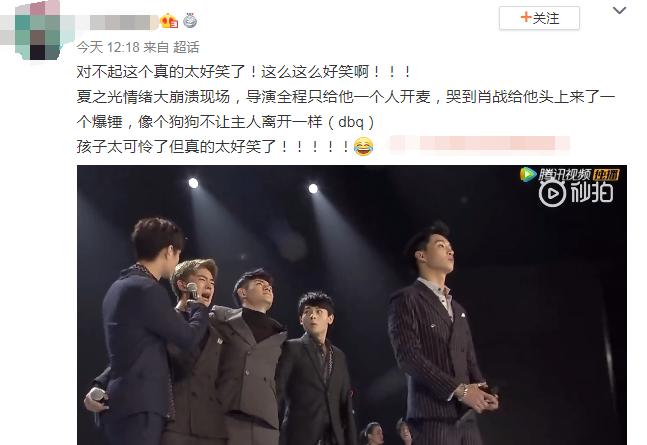This screenshot has height=445, width=647.
Task: Click the plus sign in 关注 button
Action: coord(525,17)
